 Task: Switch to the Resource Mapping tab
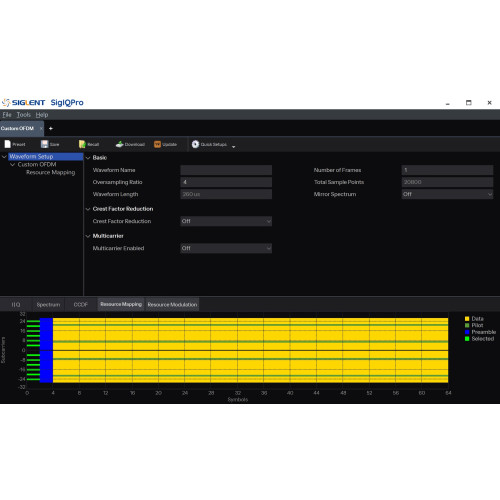point(121,304)
